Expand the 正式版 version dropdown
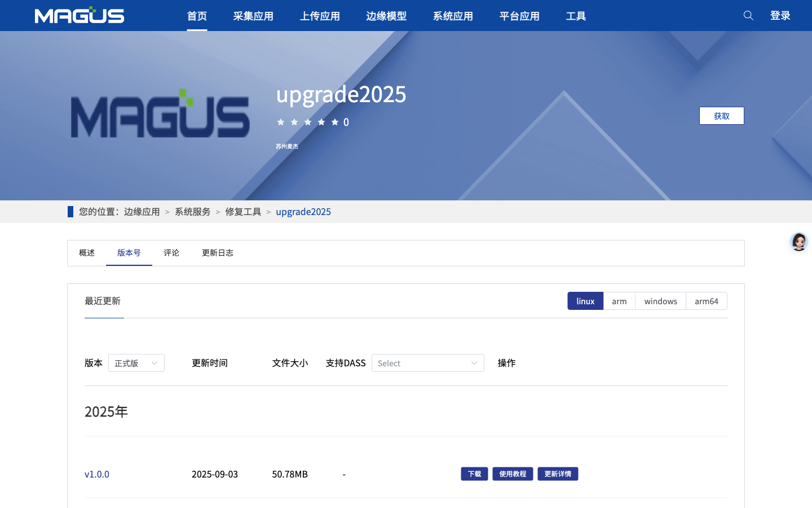Image resolution: width=812 pixels, height=508 pixels. pos(136,363)
